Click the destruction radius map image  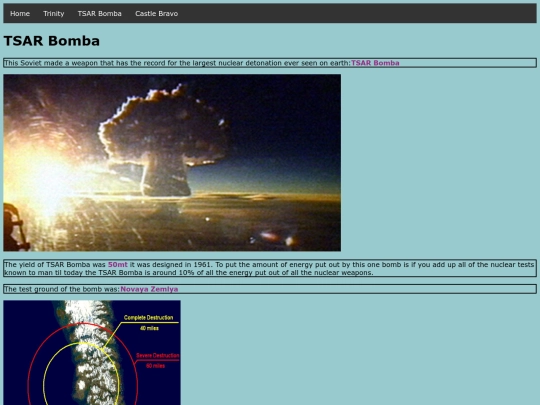point(92,353)
